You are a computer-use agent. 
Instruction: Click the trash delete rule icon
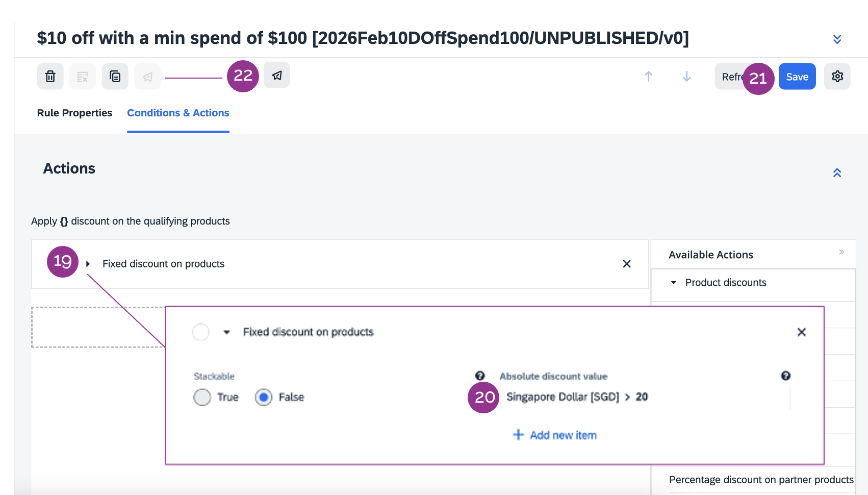click(x=50, y=77)
